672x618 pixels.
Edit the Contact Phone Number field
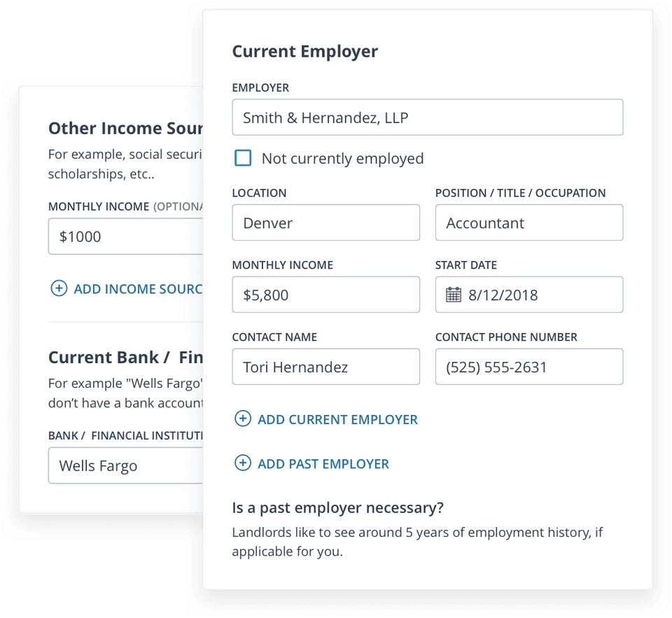click(528, 367)
